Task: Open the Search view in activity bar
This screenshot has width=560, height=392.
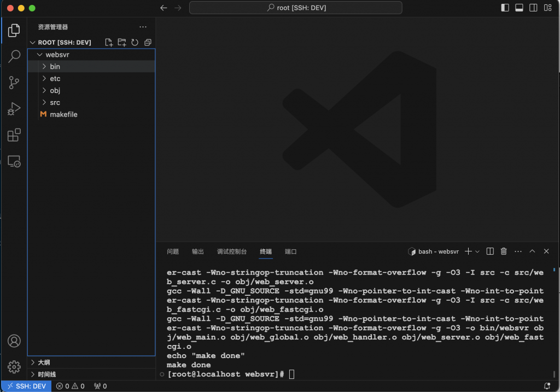Action: click(14, 56)
